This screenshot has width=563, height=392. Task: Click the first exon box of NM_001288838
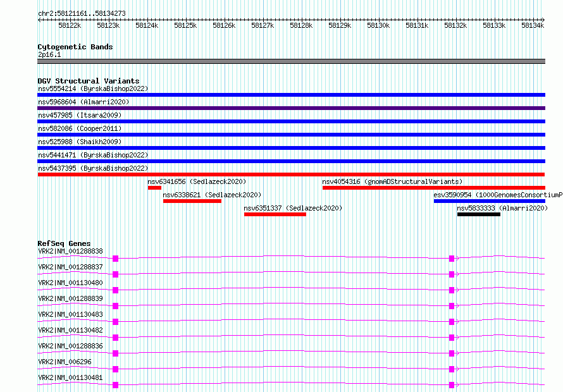point(115,259)
